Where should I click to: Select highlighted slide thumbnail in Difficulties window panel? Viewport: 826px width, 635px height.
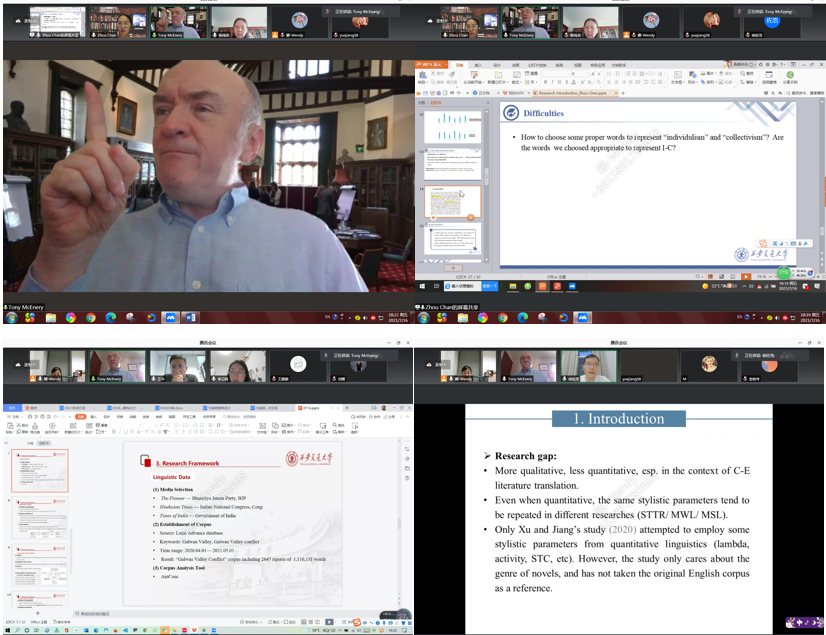[454, 202]
